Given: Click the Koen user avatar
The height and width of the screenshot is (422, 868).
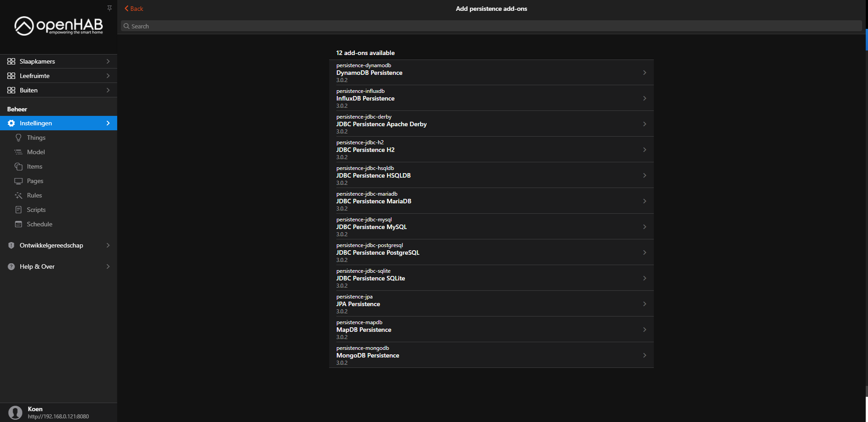Looking at the screenshot, I should pos(15,413).
